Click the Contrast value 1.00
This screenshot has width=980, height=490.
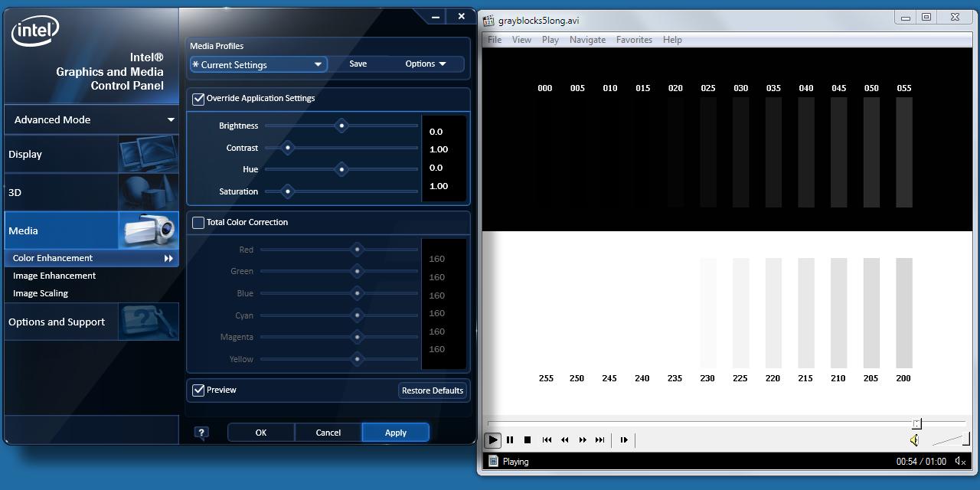(x=439, y=149)
